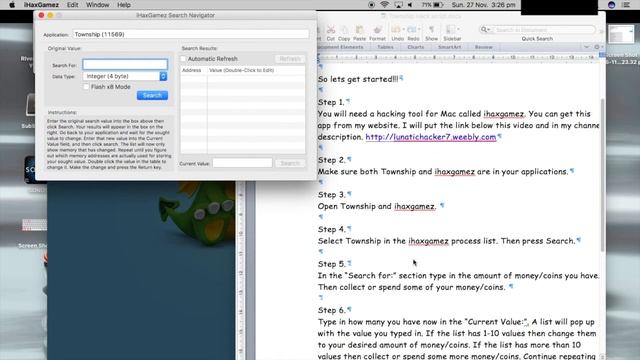Click the screen recording status icon in menu bar
The width and height of the screenshot is (640, 360).
[371, 5]
